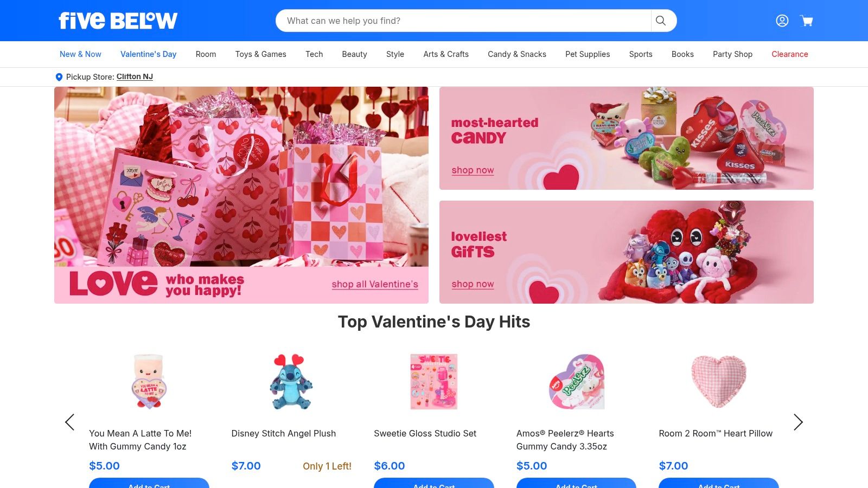Open Room 2 Room Heart Pillow image
868x488 pixels.
point(719,381)
